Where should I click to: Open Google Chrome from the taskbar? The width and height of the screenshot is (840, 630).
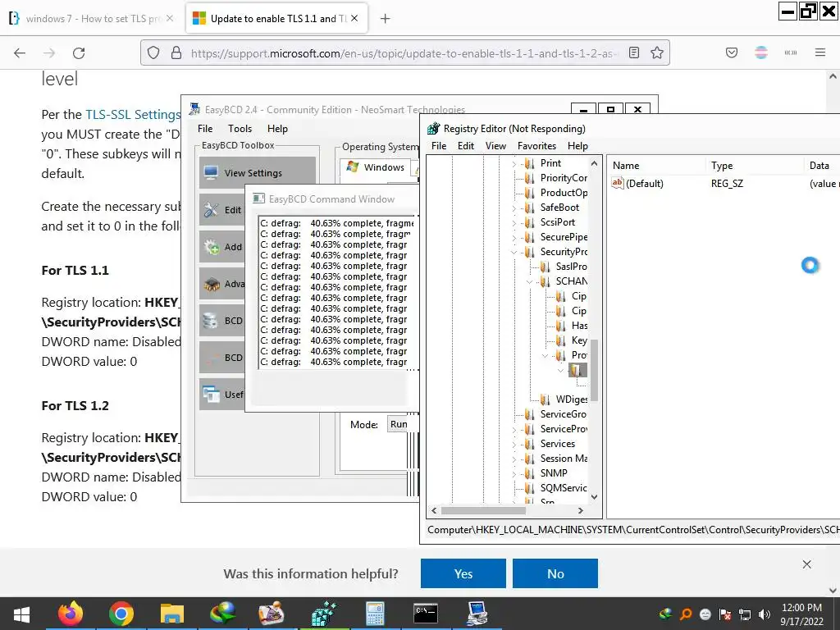click(x=121, y=614)
